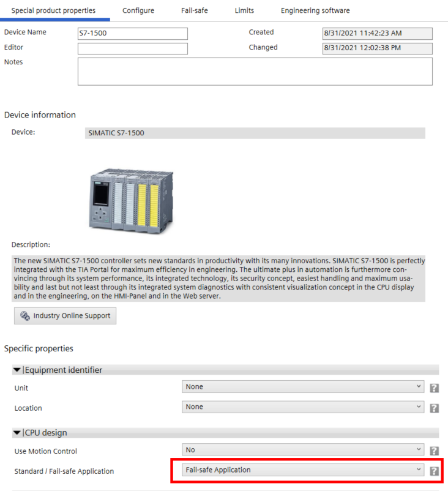Screen dimensions: 448x491
Task: Click the Standard / Fail-safe Application label
Action: tap(64, 471)
